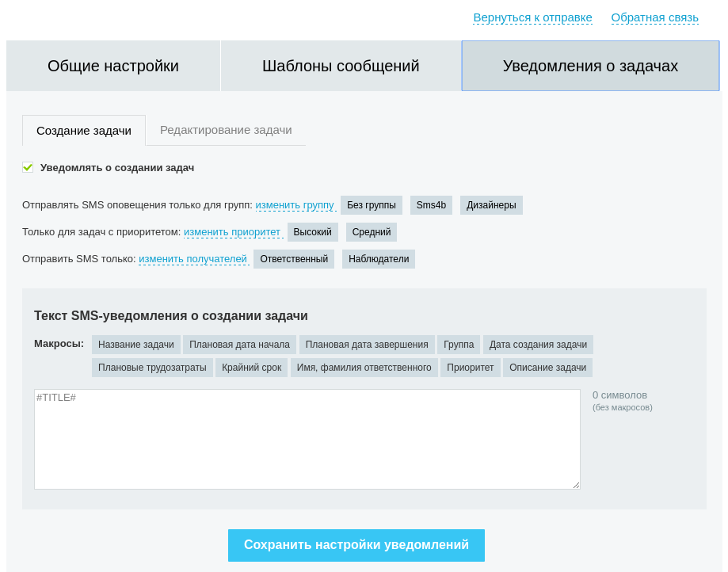This screenshot has width=728, height=572.
Task: Click 'изменить группу' to change groups
Action: 295,205
